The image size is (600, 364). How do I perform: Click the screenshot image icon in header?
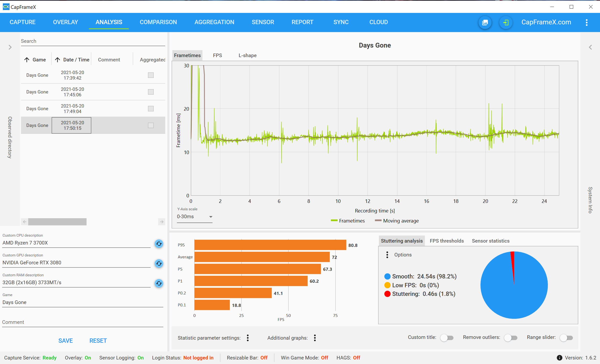coord(485,22)
